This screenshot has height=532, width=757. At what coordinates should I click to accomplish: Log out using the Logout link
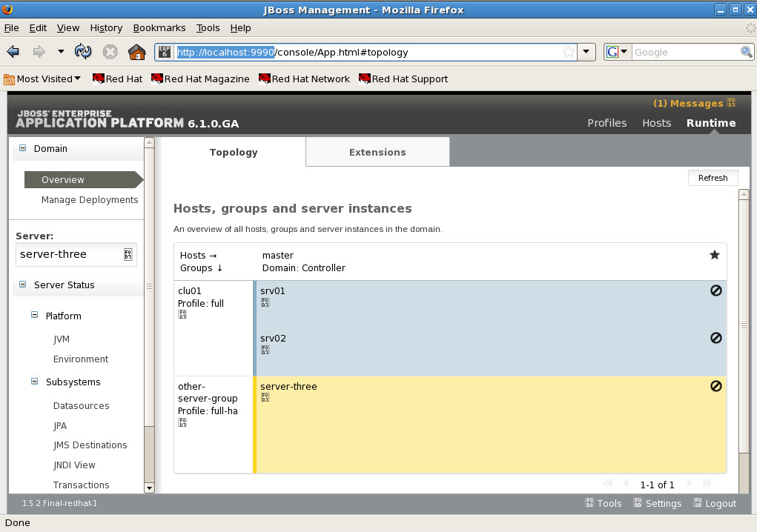715,503
